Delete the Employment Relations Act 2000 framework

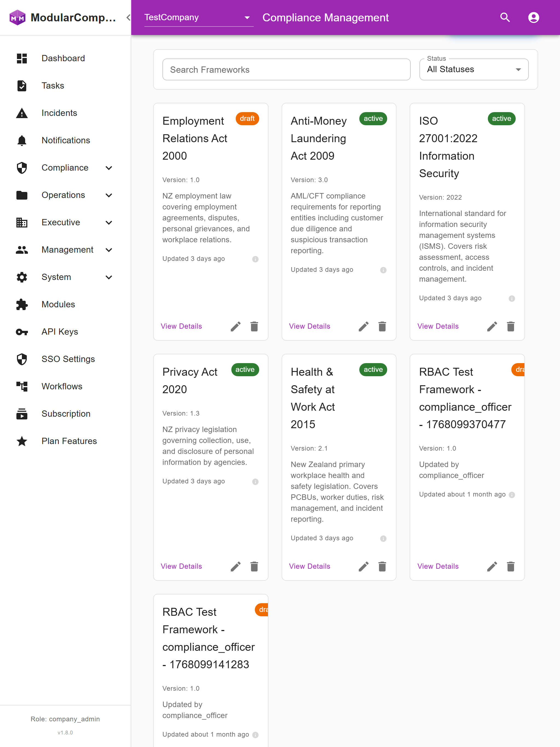[254, 326]
